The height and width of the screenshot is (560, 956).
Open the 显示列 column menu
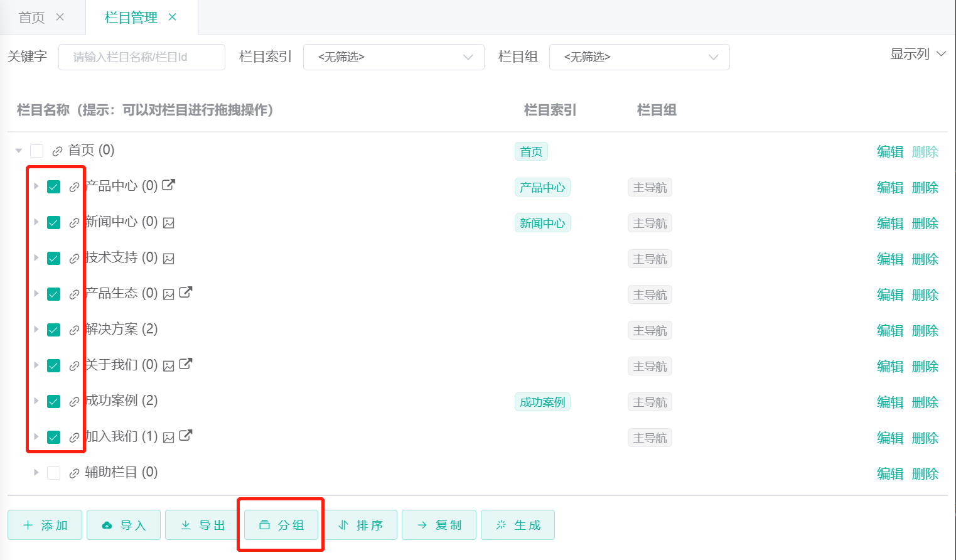[917, 54]
